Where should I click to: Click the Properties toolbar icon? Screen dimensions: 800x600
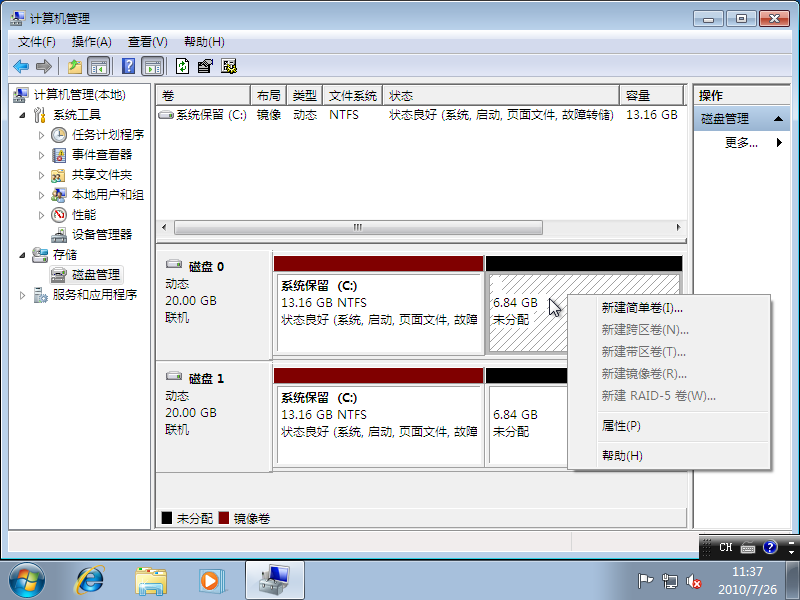tap(205, 66)
